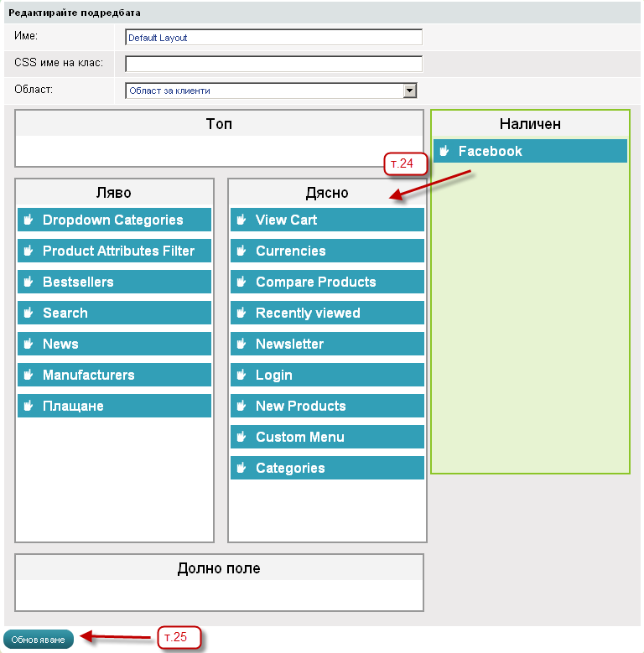Click the hand icon next to View Cart
This screenshot has height=653, width=644.
pos(241,220)
